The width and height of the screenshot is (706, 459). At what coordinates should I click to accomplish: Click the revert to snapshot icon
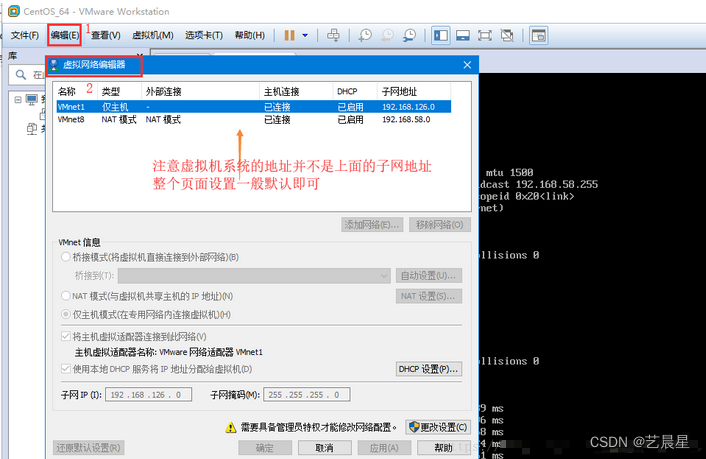tap(387, 35)
